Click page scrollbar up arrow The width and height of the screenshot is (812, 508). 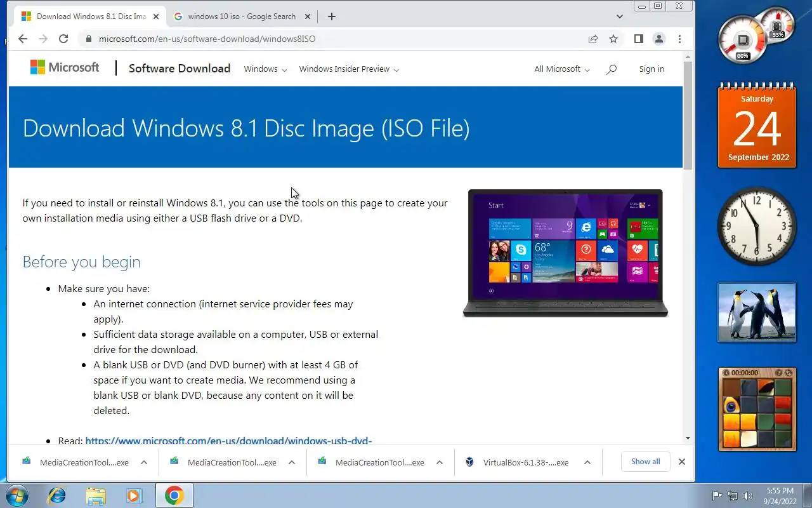click(x=688, y=57)
